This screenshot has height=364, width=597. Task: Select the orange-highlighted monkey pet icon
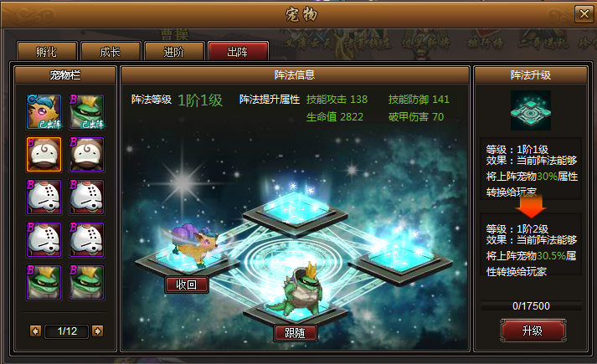44,155
